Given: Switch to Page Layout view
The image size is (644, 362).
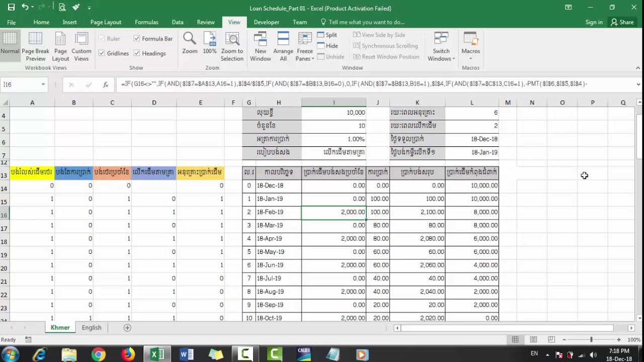Looking at the screenshot, I should 60,46.
